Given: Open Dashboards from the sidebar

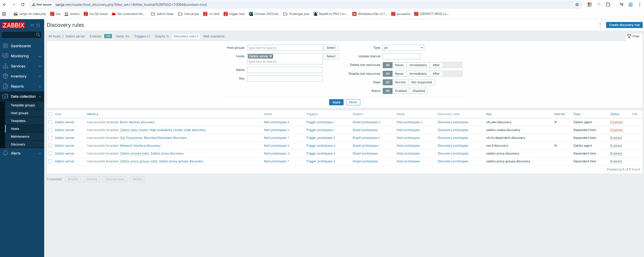Looking at the screenshot, I should pyautogui.click(x=21, y=46).
